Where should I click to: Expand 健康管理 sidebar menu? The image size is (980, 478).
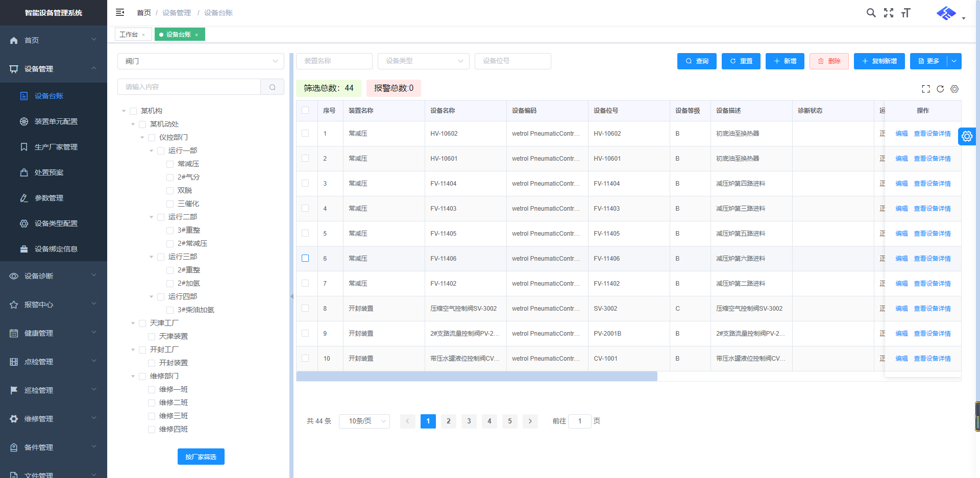[x=54, y=333]
